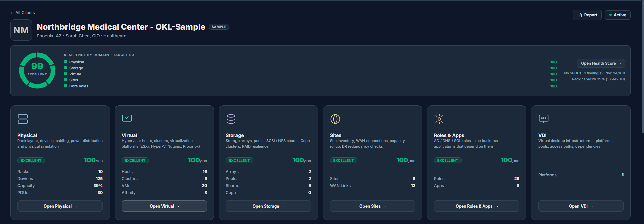Viewport: 644px width, 224px height.
Task: Click the Hosts row in Virtual card
Action: pos(164,172)
